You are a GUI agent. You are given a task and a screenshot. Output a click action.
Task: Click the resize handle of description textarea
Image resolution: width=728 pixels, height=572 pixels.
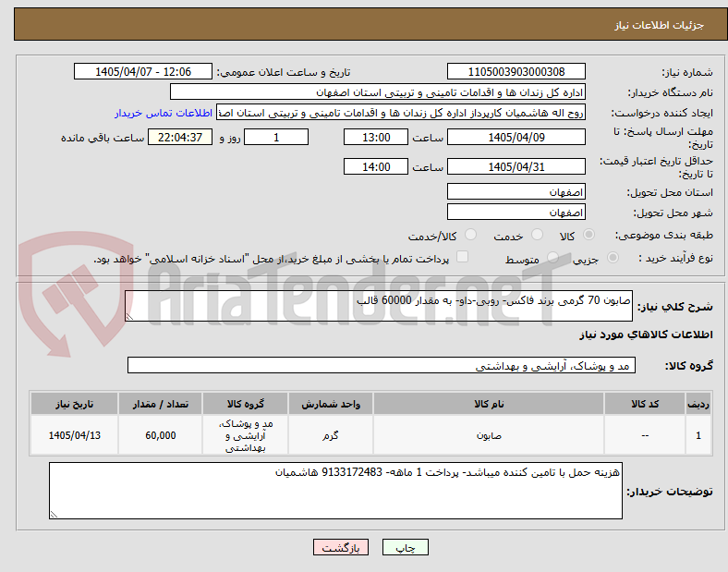(x=129, y=317)
